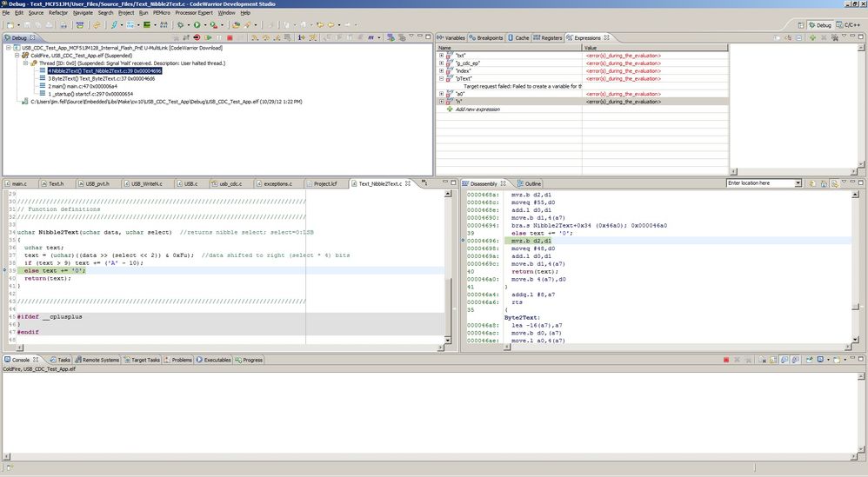Click the red Terminate icon in Console toolbar
The image size is (868, 477).
pos(726,360)
